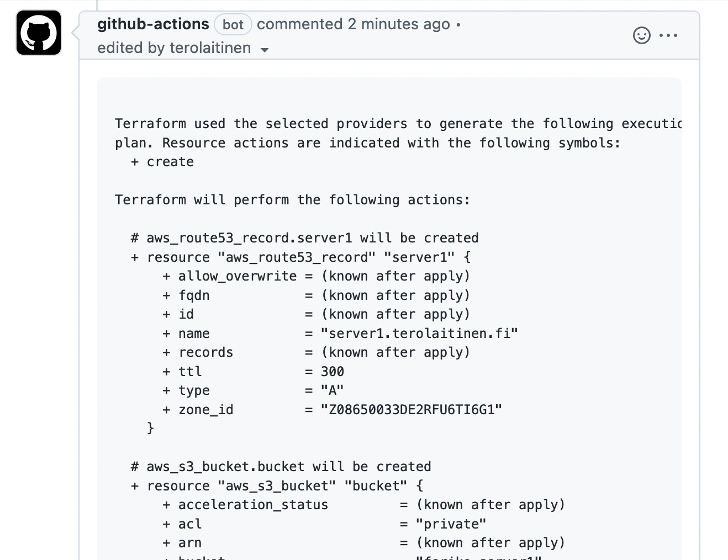Click the resource "aws_s3_bucket" "bucket" line
The image size is (728, 560).
click(x=277, y=486)
